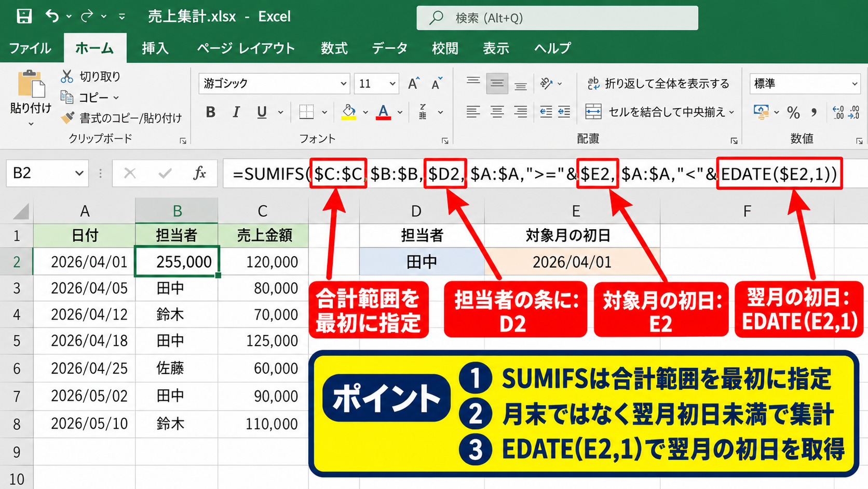Click 書式のコピー/貼り付け format painter
This screenshot has height=489, width=868.
tap(121, 118)
